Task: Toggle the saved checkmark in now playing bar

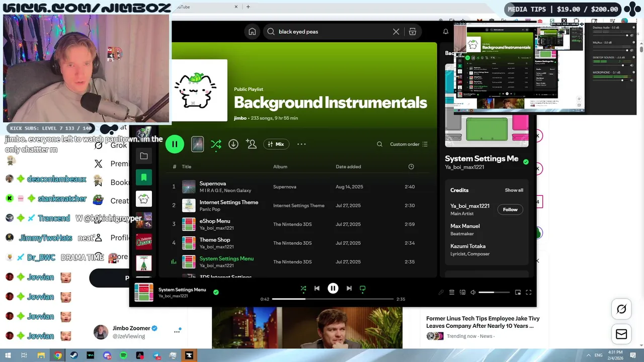Action: (216, 292)
